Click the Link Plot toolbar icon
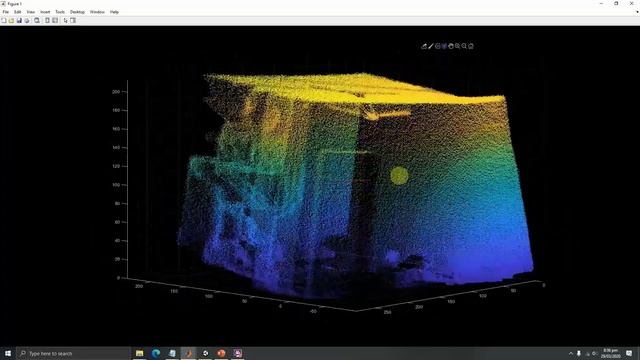Viewport: 640px width, 360px height. [x=37, y=20]
